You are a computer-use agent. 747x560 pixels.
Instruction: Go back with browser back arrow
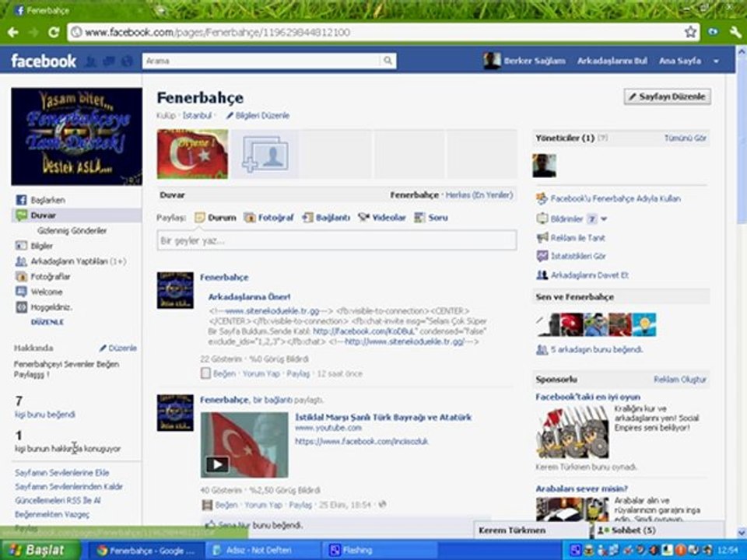click(13, 33)
